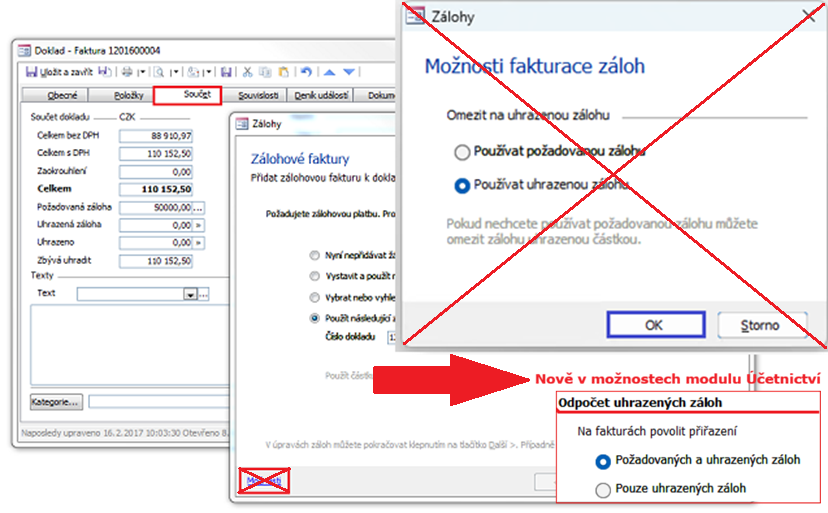828x513 pixels.
Task: Select the Vystavit a použít radio option
Action: coord(314,276)
